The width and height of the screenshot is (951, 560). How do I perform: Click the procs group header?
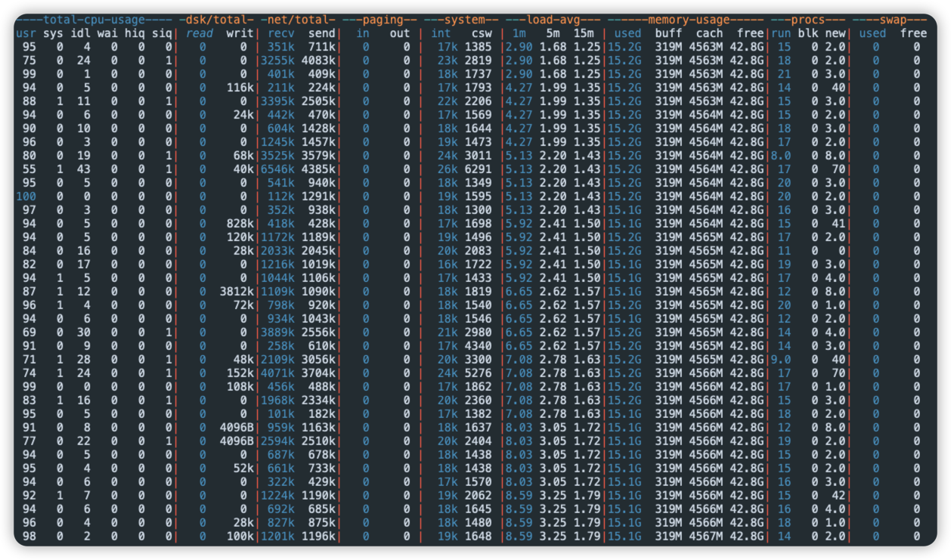[x=808, y=20]
